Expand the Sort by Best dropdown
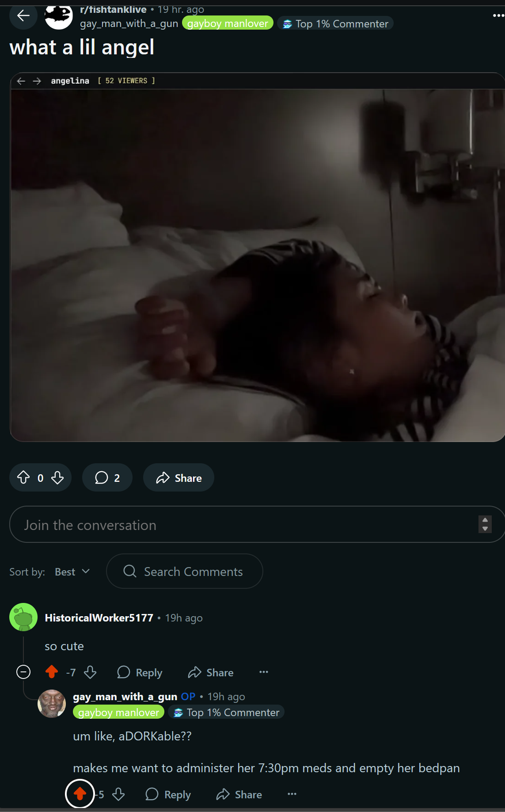 pyautogui.click(x=72, y=572)
